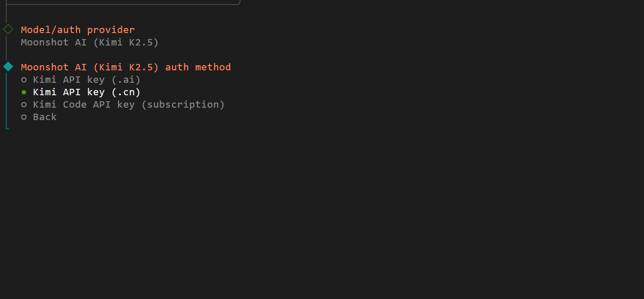Click the green hollow diamond step icon
644x299 pixels.
pos(8,30)
